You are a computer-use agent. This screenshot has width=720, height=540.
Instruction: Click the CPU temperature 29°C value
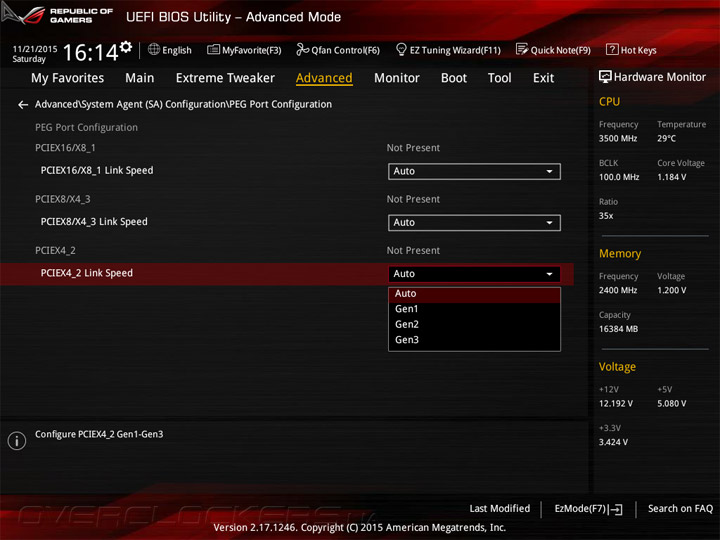(x=666, y=139)
